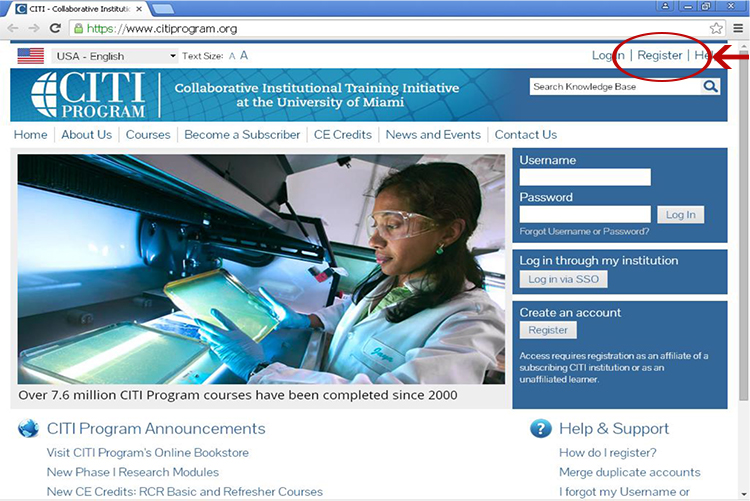Open New Phase I Research Modules link
Viewport: 750px width, 501px height.
(133, 472)
